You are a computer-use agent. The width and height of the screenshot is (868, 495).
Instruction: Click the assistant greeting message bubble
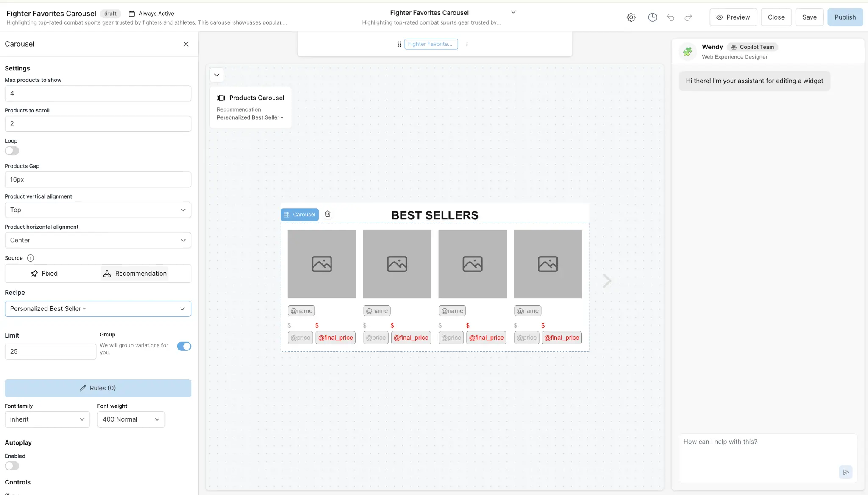(754, 81)
